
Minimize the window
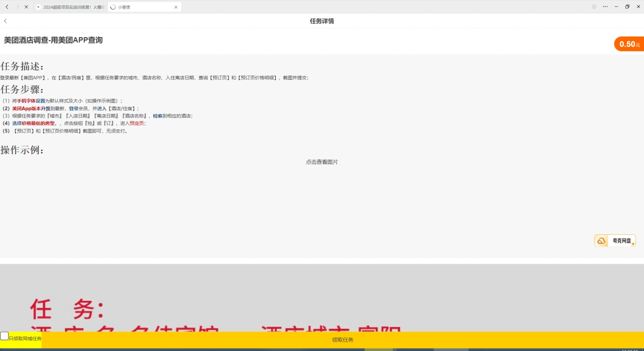click(x=616, y=7)
